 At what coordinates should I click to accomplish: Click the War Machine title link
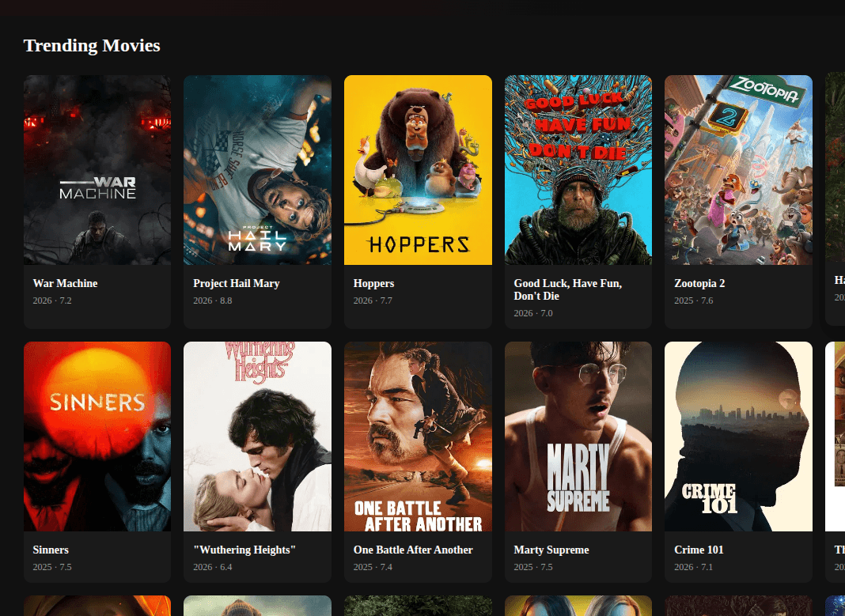[66, 283]
